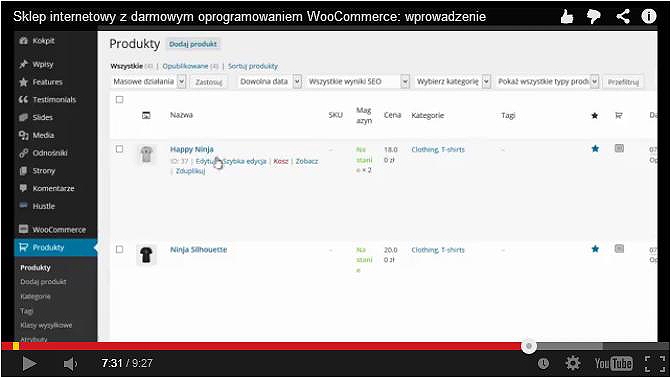Image resolution: width=671 pixels, height=378 pixels.
Task: Select the Produkty menu with cart icon
Action: click(55, 247)
